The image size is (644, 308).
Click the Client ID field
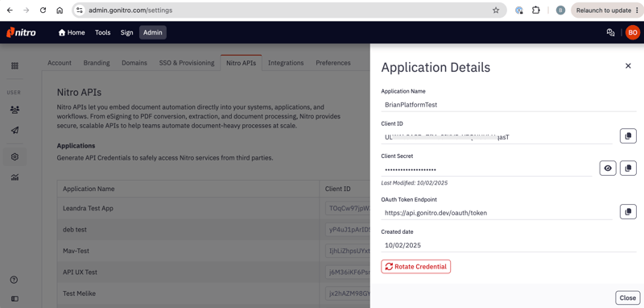pyautogui.click(x=497, y=137)
